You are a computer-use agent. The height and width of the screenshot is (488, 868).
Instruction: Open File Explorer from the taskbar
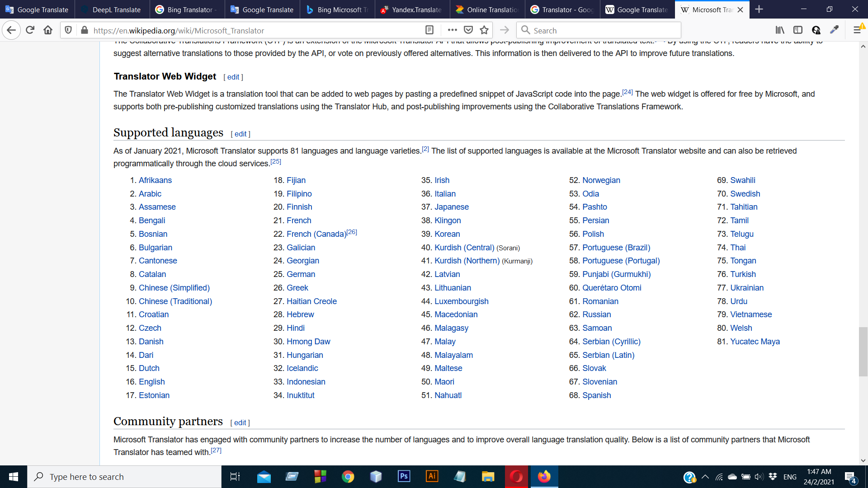coord(488,477)
